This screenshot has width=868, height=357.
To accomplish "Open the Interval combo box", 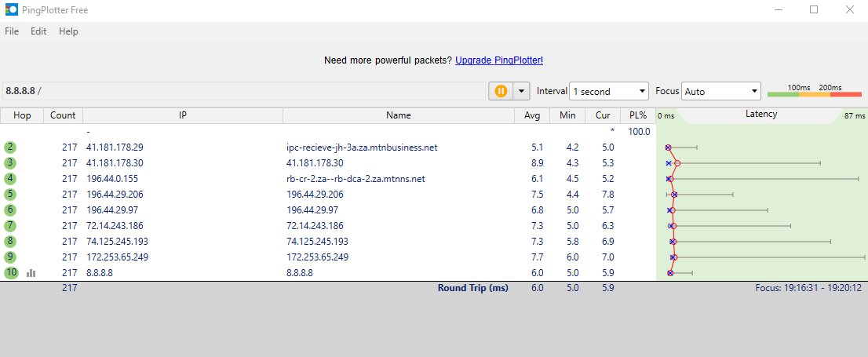I will pos(609,91).
